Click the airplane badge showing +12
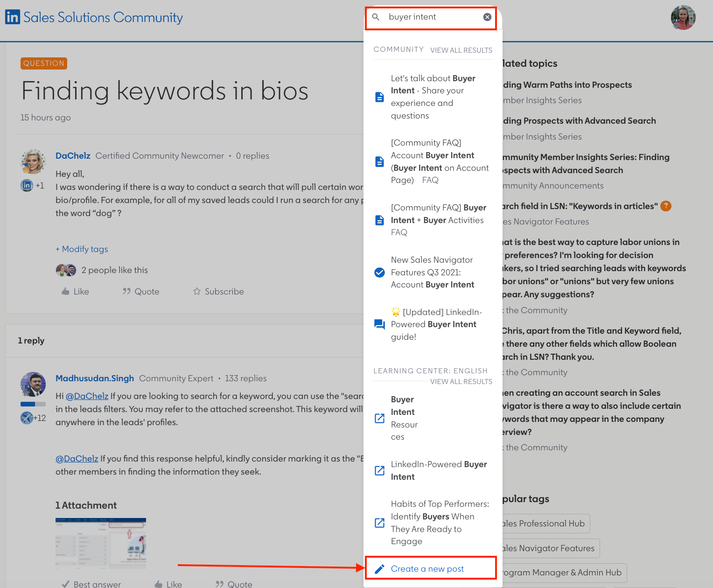 (x=27, y=418)
